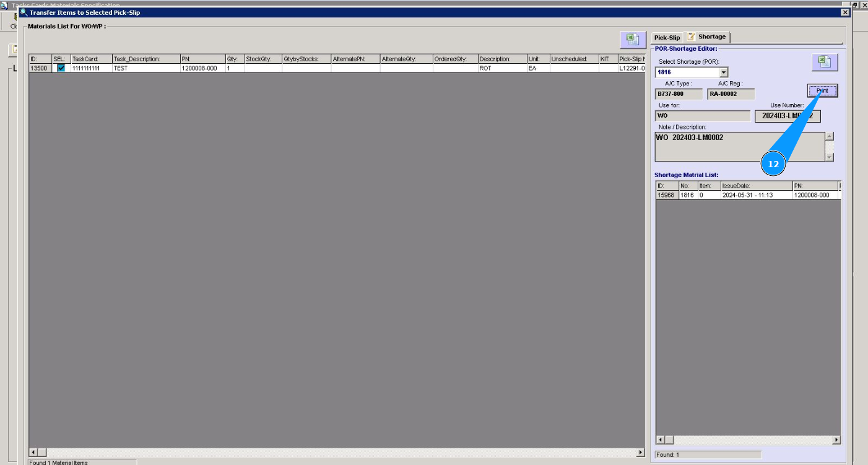Click materials Description column header
This screenshot has height=465, width=868.
coord(502,59)
